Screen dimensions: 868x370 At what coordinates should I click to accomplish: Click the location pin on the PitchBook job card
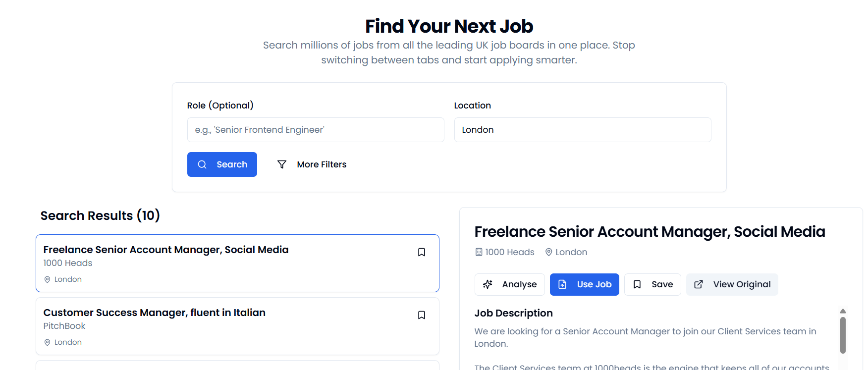pos(47,342)
